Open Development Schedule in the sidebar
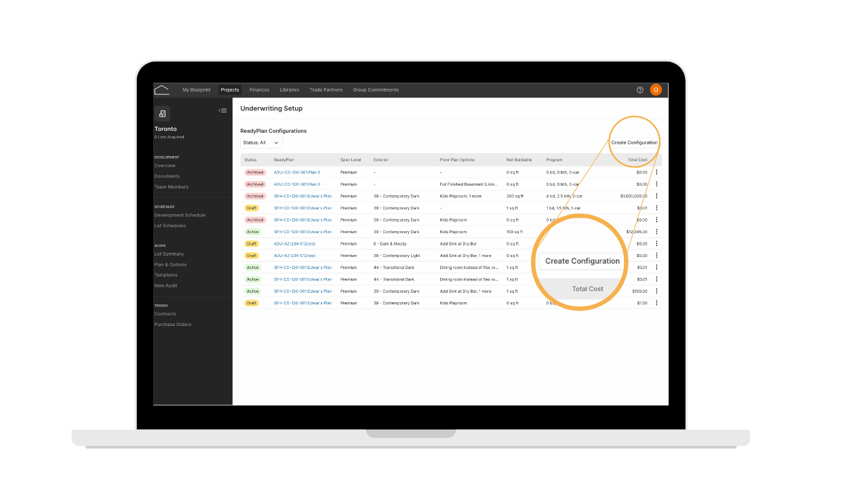Screen dimensions: 868x488 180,215
